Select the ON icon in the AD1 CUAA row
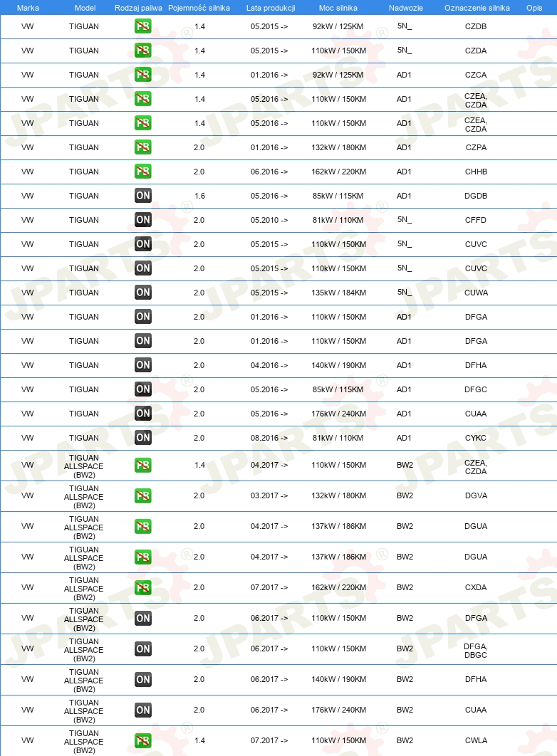Screen dimensions: 557x756 pyautogui.click(x=142, y=413)
